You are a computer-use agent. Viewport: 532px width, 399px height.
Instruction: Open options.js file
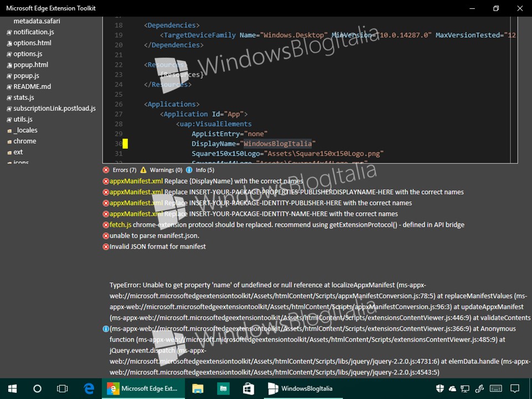click(24, 54)
